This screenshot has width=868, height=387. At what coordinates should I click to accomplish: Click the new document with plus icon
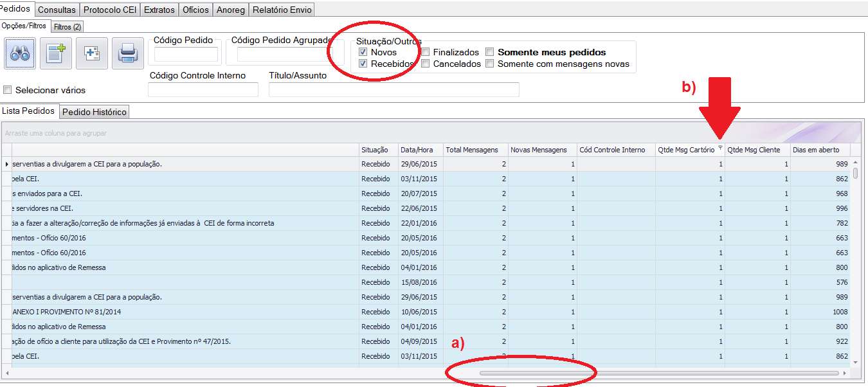click(56, 53)
